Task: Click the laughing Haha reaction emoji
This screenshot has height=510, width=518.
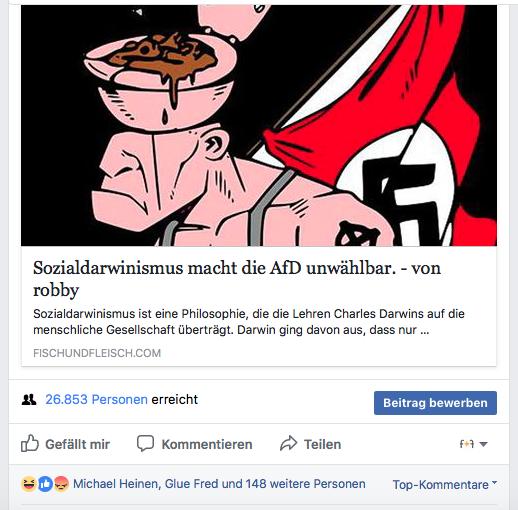Action: coord(29,484)
